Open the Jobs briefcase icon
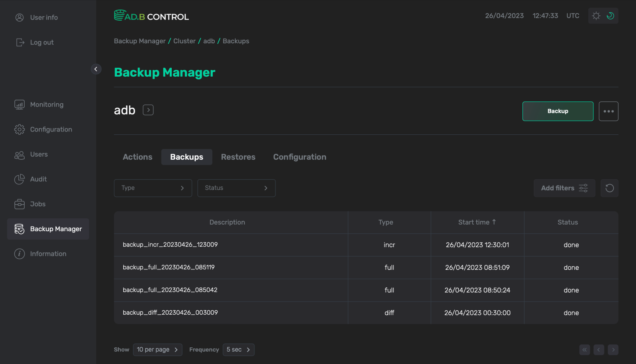Screen dimensions: 636x364 tap(19, 204)
